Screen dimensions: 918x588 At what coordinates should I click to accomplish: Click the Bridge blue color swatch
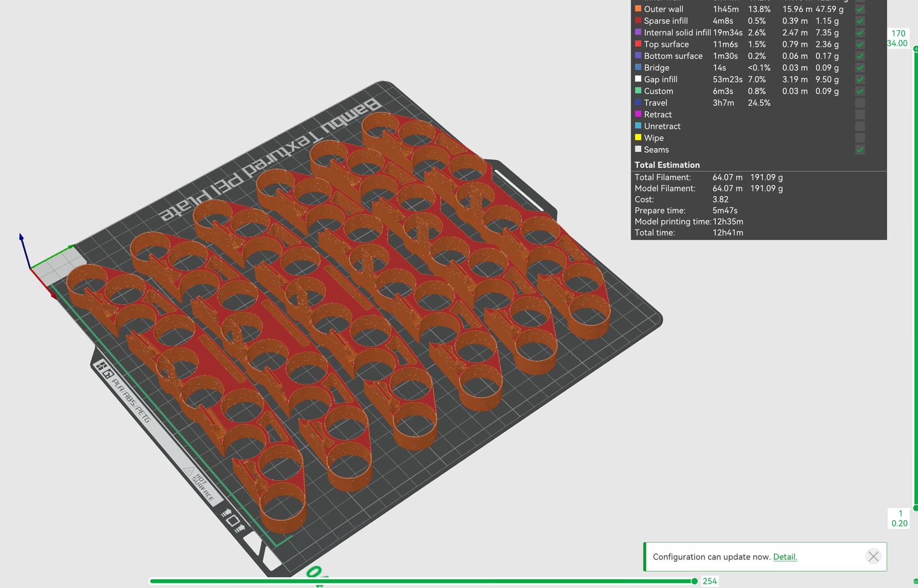click(638, 67)
